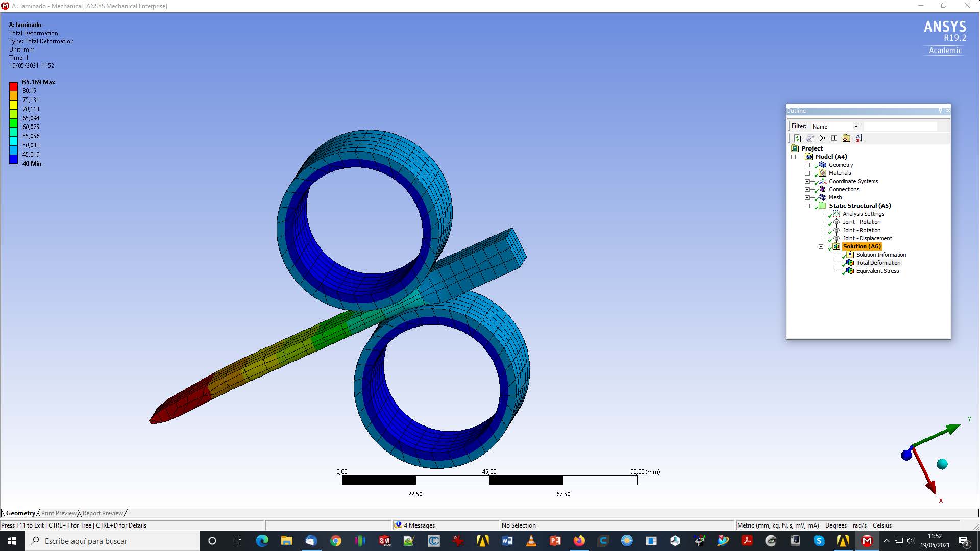This screenshot has height=551, width=980.
Task: Click the expand all plus icon in Outline toolbar
Action: [x=834, y=138]
